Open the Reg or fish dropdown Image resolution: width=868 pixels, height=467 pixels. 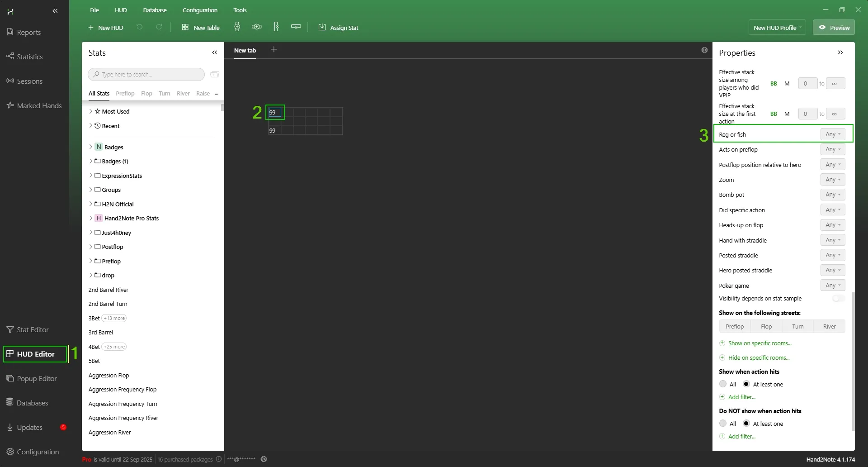tap(832, 134)
